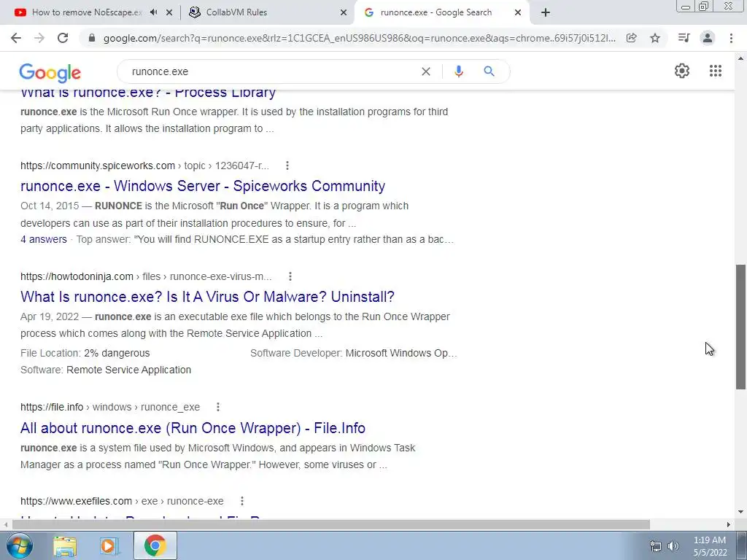Start voice search with the microphone

point(458,71)
